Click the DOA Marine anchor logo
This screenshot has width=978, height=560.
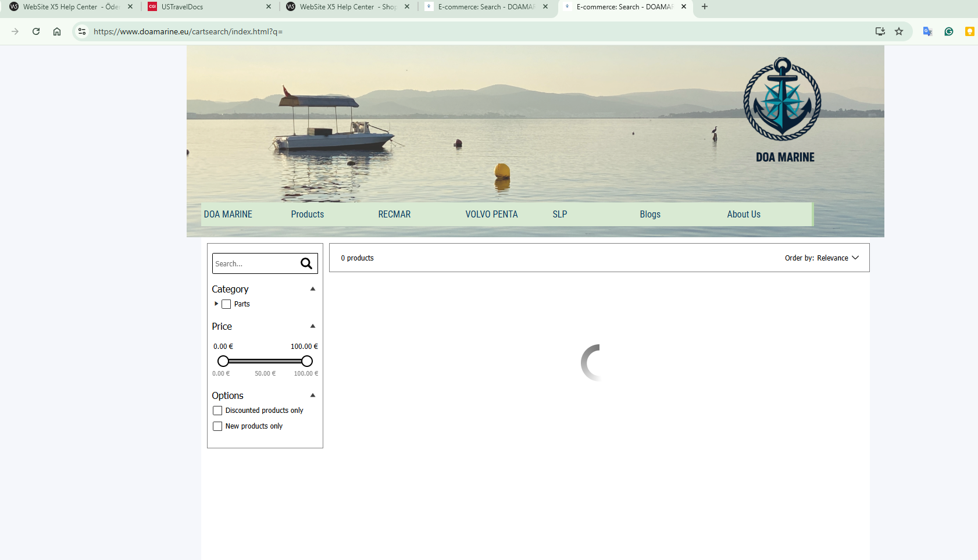tap(782, 100)
